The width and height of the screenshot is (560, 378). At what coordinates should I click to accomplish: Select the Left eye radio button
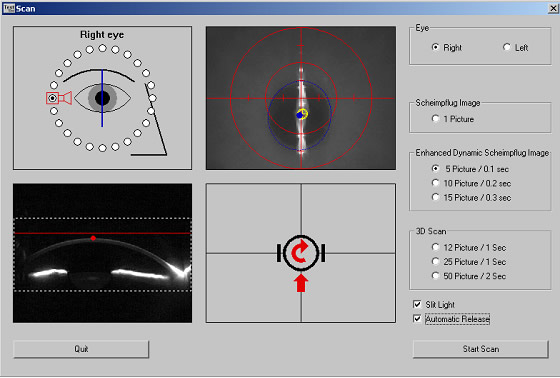pyautogui.click(x=507, y=47)
